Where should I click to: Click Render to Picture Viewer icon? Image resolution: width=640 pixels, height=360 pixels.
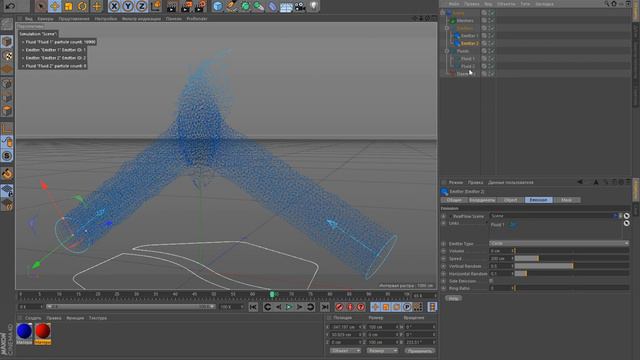tap(186, 6)
